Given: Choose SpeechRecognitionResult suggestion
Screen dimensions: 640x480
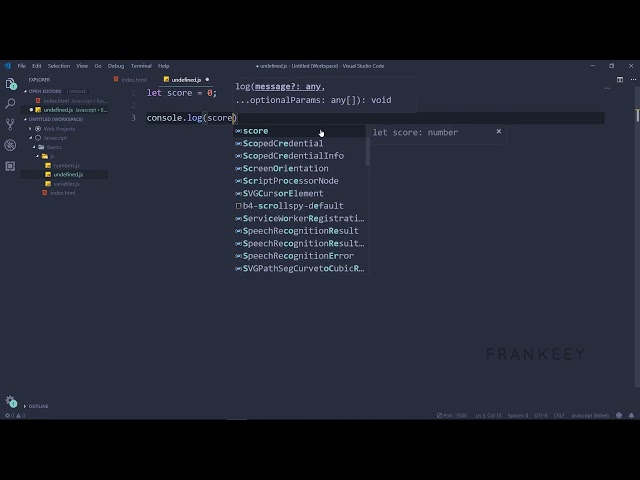Looking at the screenshot, I should [300, 231].
